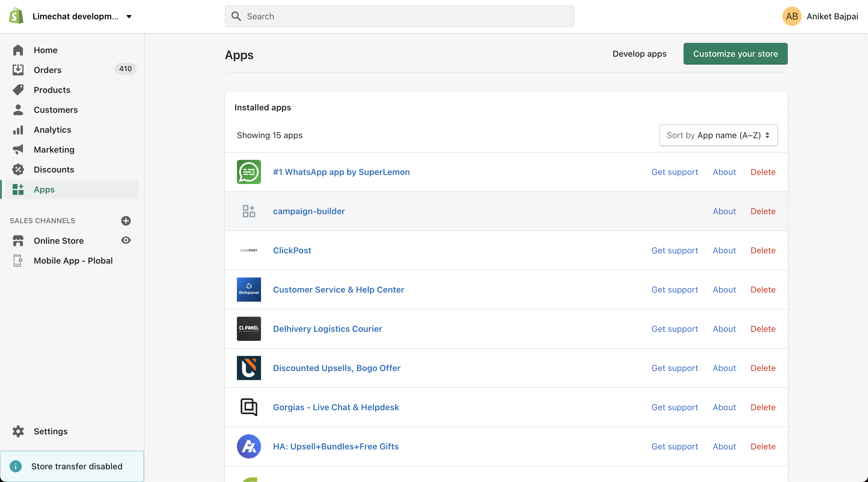Click the Online Store storefront icon

pos(18,240)
